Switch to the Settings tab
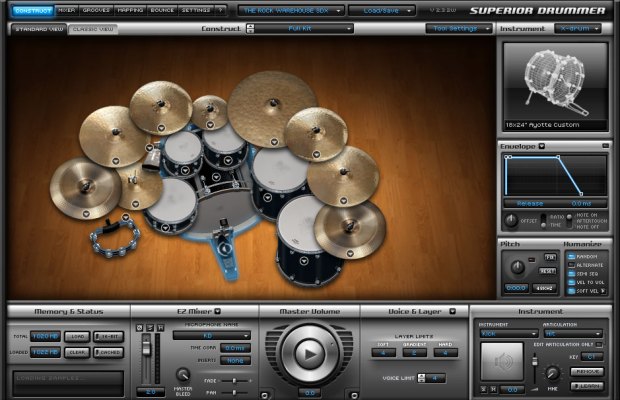 click(196, 10)
